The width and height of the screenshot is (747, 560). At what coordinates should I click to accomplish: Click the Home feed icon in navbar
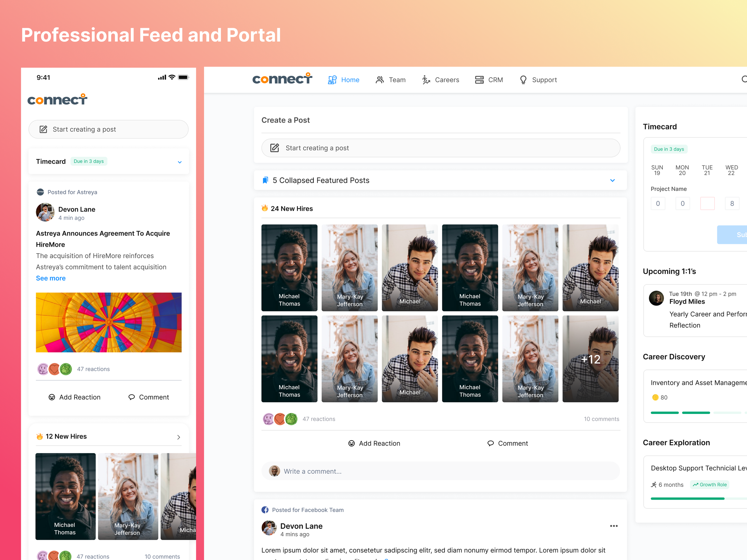[332, 80]
